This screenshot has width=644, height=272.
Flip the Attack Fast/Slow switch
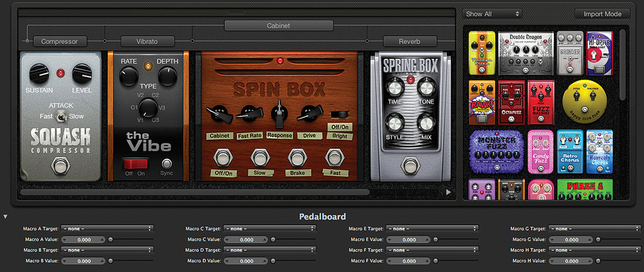coord(62,116)
